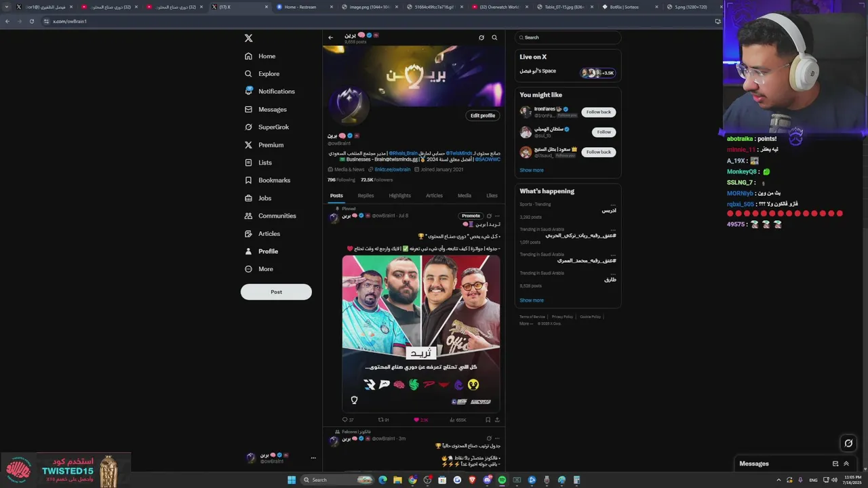
Task: Switch to Highlights tab
Action: (400, 196)
